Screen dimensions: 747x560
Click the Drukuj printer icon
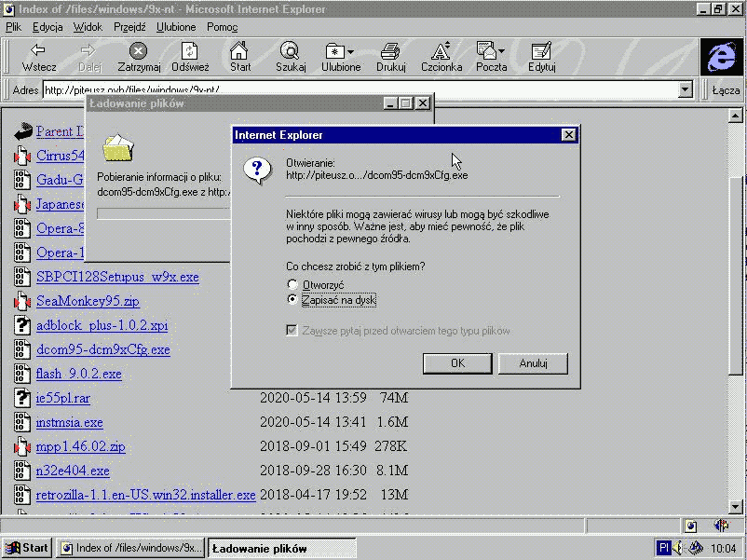(x=390, y=50)
